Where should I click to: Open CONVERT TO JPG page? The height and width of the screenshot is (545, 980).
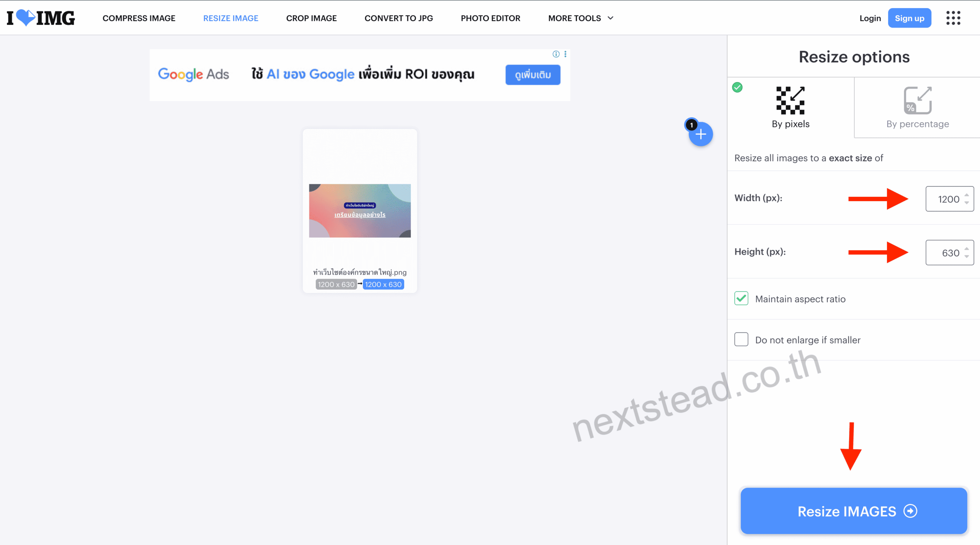coord(399,18)
